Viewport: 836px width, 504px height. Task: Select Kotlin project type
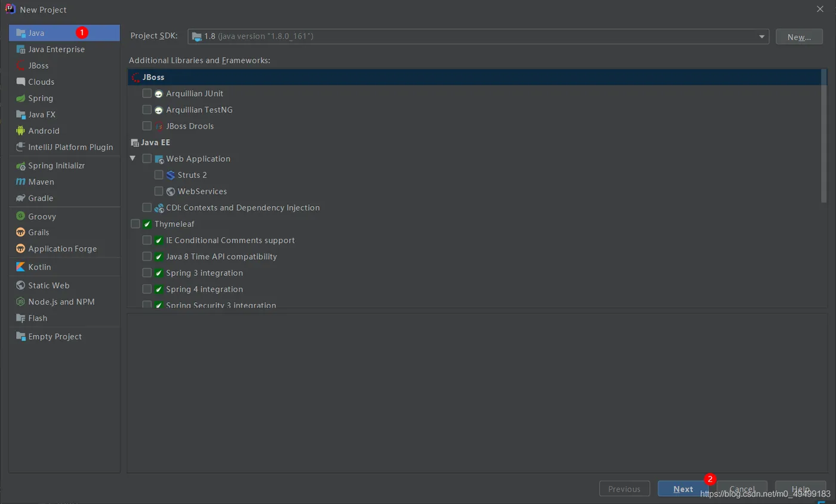(x=64, y=267)
